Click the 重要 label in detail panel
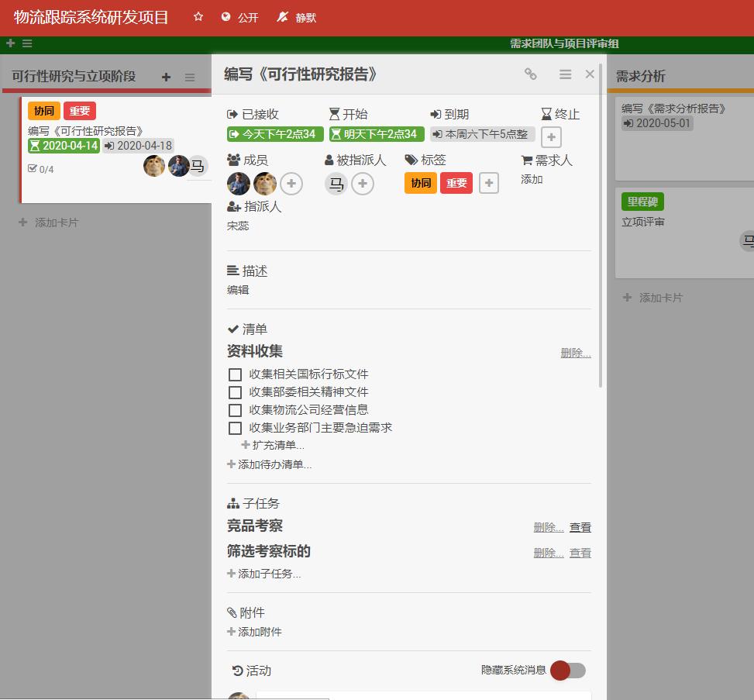This screenshot has width=754, height=700. coord(456,183)
